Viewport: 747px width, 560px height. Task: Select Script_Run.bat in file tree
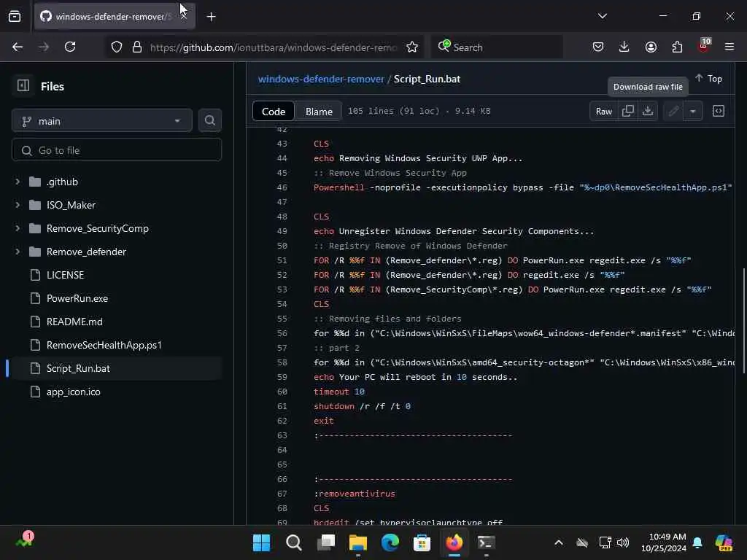tap(78, 368)
